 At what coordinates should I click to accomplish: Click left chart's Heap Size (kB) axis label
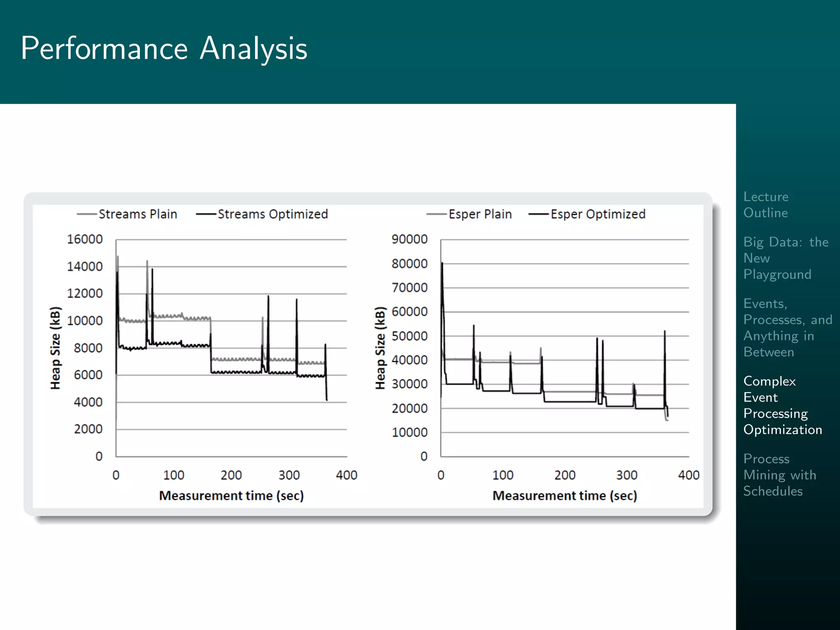(x=55, y=348)
